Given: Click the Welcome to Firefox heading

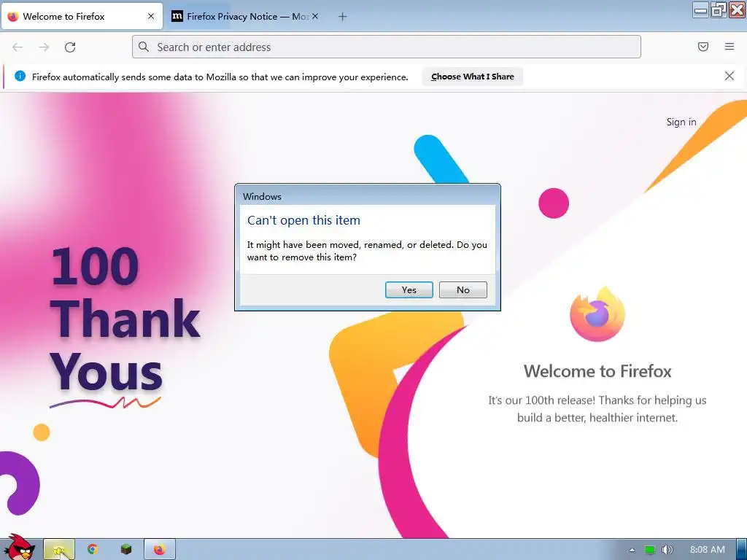Looking at the screenshot, I should [597, 371].
